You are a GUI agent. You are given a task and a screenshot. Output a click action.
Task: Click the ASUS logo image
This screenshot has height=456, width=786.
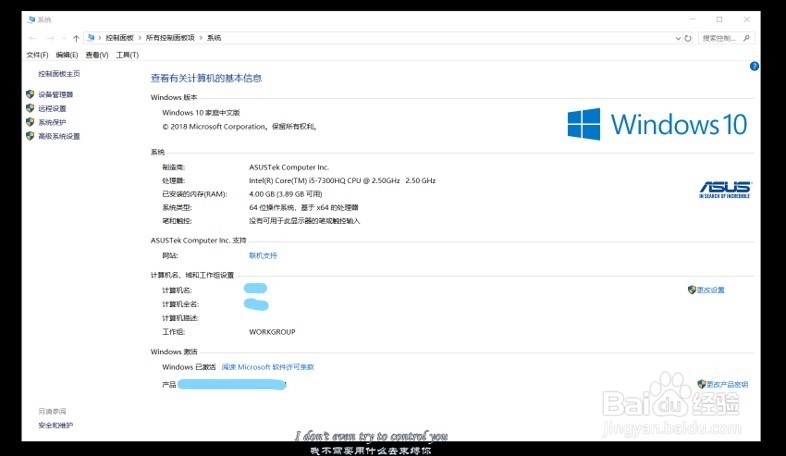(x=725, y=189)
